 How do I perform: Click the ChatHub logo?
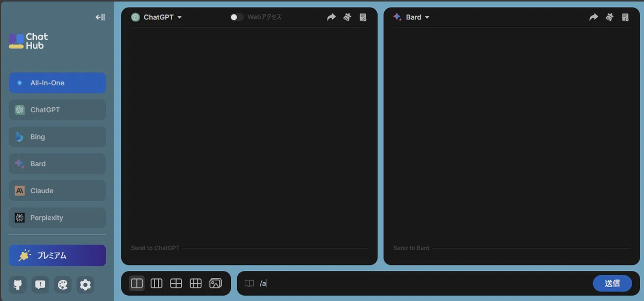[x=28, y=41]
